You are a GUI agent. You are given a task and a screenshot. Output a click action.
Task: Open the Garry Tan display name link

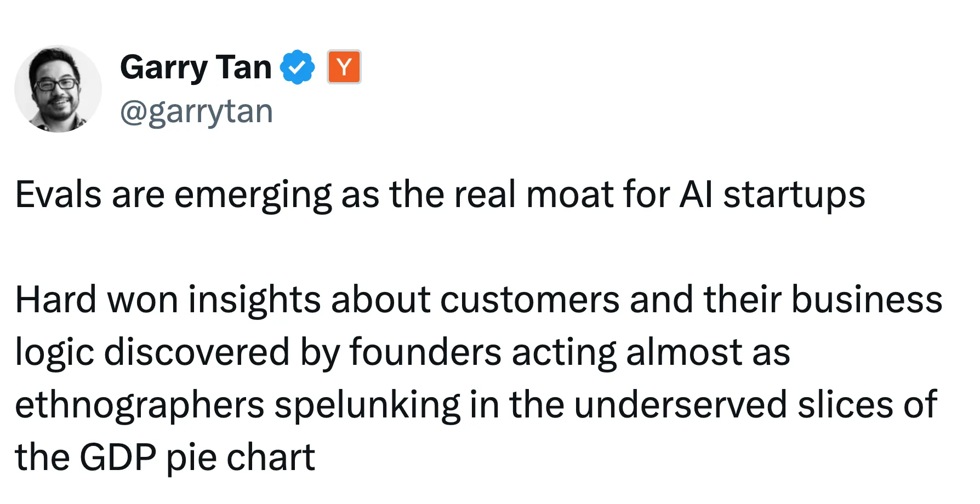(196, 67)
